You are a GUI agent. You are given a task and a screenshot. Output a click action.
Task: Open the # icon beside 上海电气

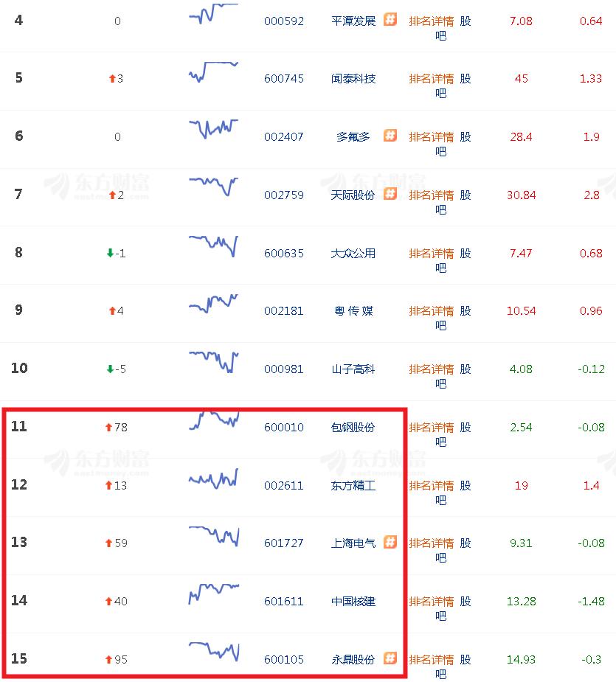[390, 542]
